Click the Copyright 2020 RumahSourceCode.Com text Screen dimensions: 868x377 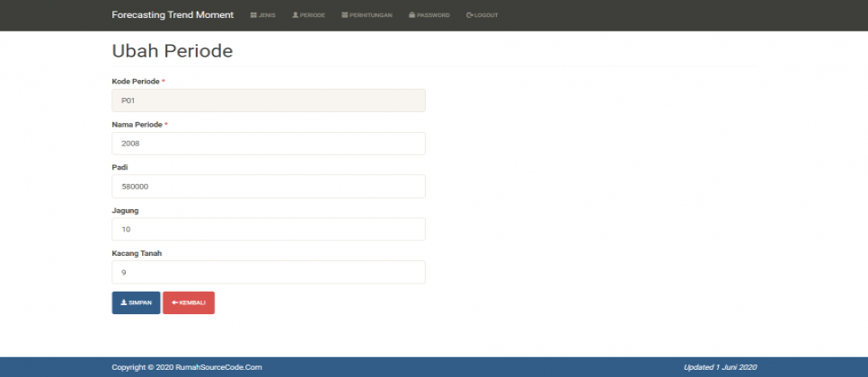tap(187, 367)
